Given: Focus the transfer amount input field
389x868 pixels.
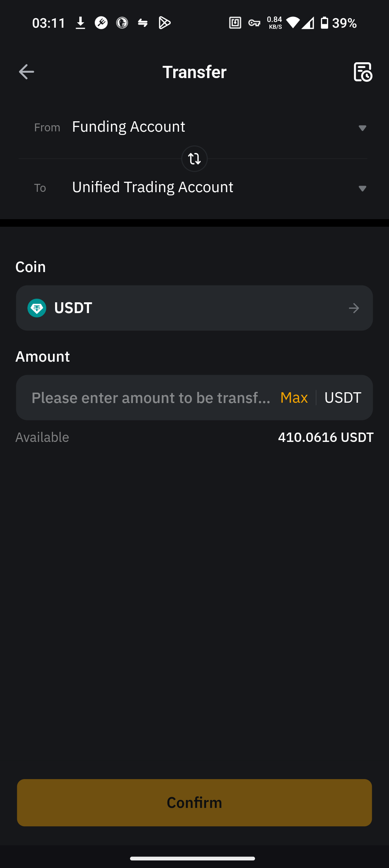Looking at the screenshot, I should 151,398.
